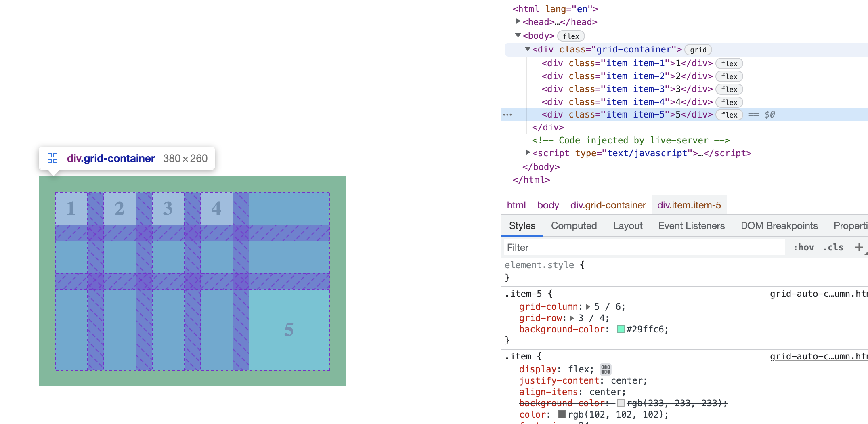Toggle the flex badge on item-3 div

[x=729, y=89]
